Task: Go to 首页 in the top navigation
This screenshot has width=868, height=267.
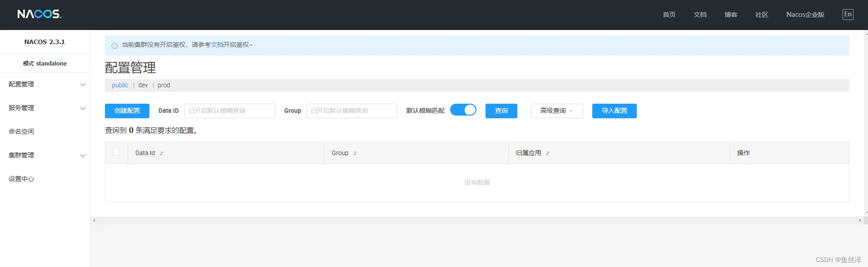Action: point(669,15)
